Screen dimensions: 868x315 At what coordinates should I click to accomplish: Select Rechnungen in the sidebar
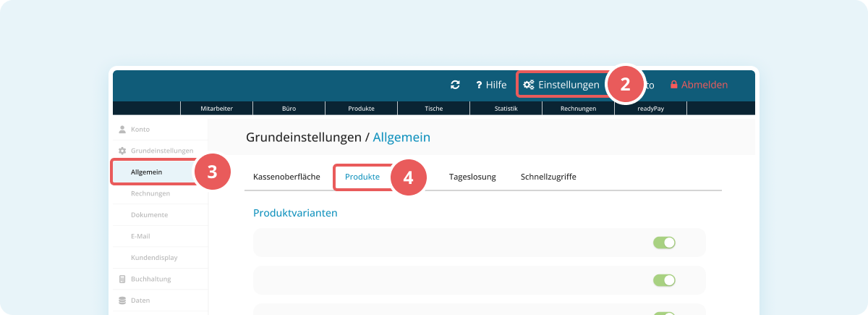click(x=150, y=193)
